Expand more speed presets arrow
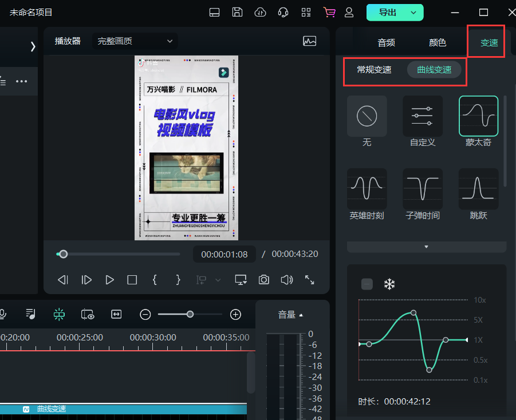516x420 pixels. click(x=426, y=247)
